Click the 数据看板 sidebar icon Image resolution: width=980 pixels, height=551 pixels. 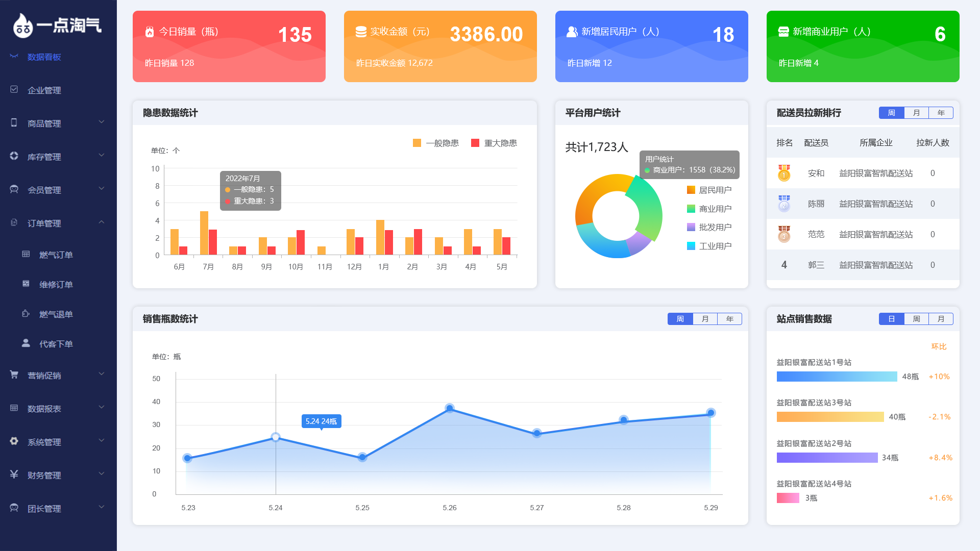[x=14, y=56]
